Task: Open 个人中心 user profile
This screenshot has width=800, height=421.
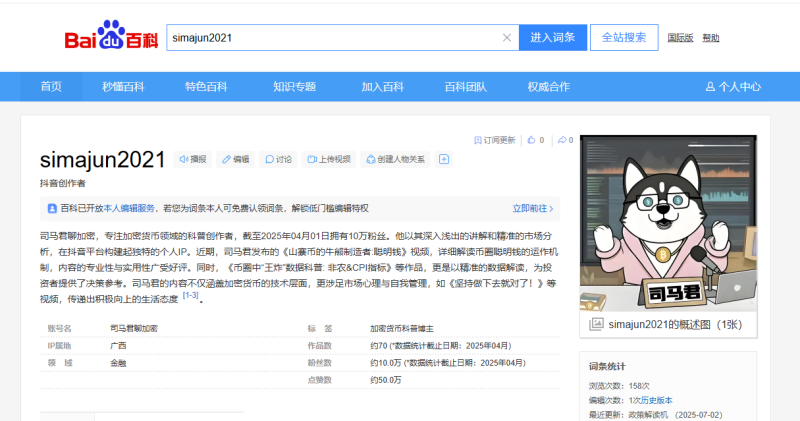Action: point(733,87)
